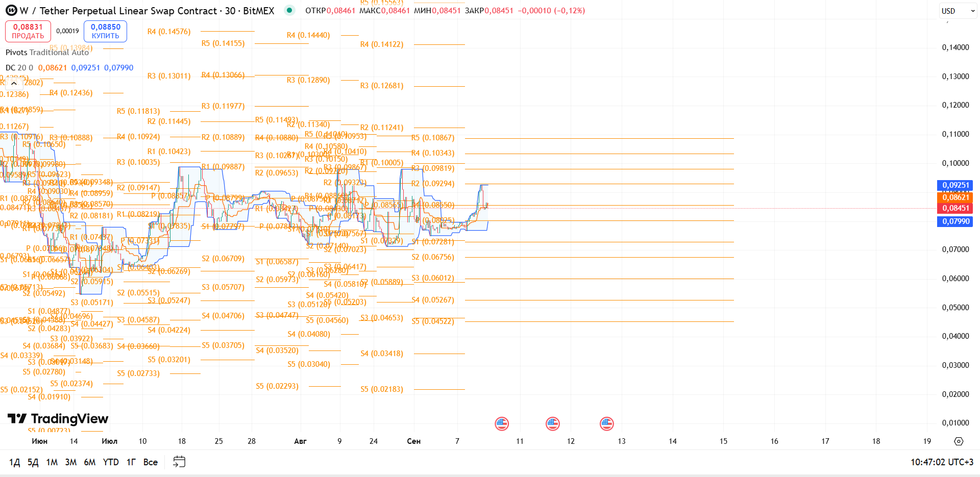Image resolution: width=980 pixels, height=477 pixels.
Task: Click the orange 0,08621 price label
Action: coord(955,197)
